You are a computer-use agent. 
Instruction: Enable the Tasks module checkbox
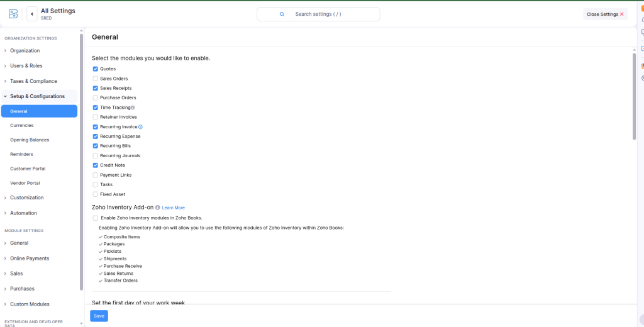tap(96, 184)
